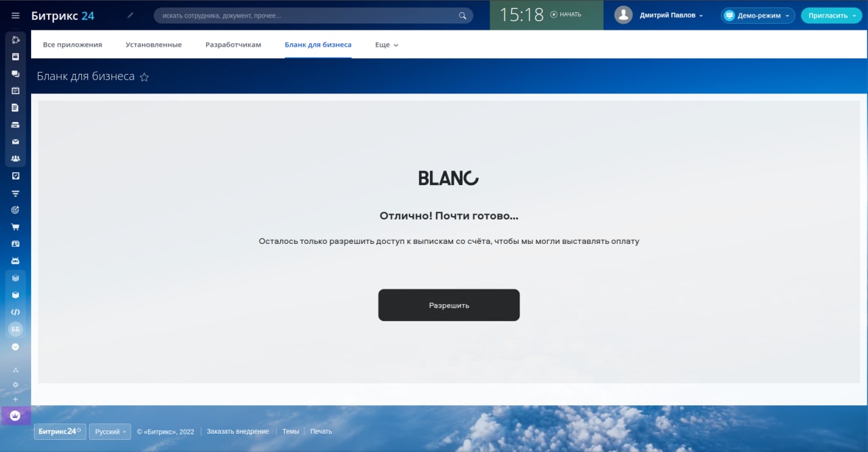This screenshot has width=868, height=452.
Task: Click the Битрикс 24 header logo
Action: click(x=62, y=16)
